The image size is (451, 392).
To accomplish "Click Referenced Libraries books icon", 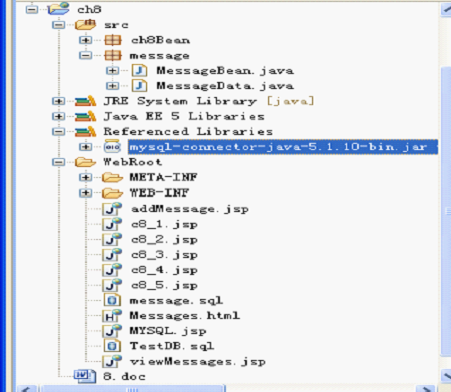I will (x=85, y=131).
